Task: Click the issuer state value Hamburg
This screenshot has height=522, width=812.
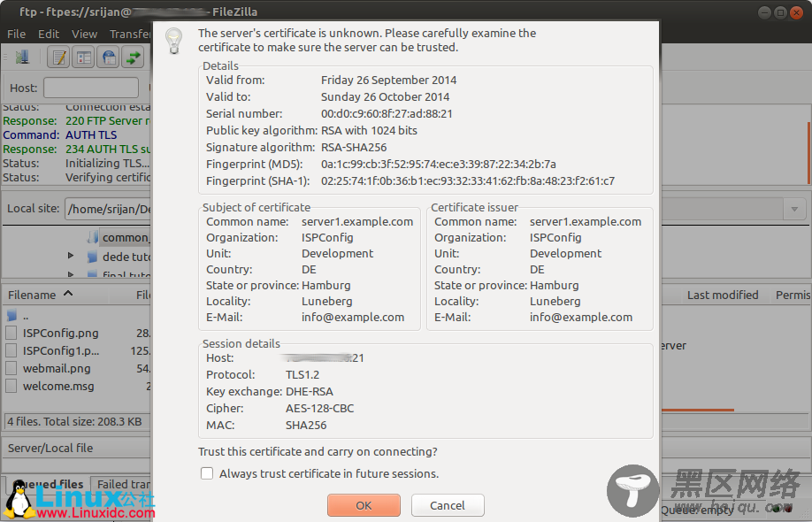Action: (x=554, y=286)
